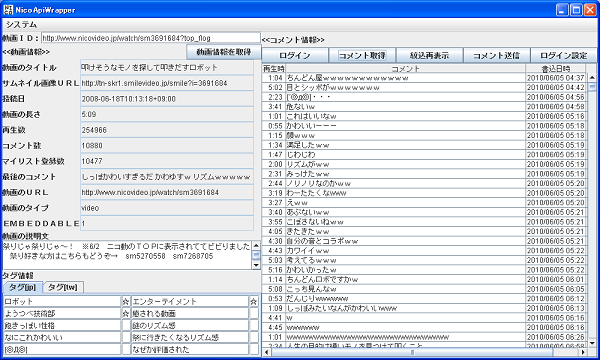The width and height of the screenshot is (600, 360).
Task: Select the 満足したww comment row
Action: coord(424,145)
